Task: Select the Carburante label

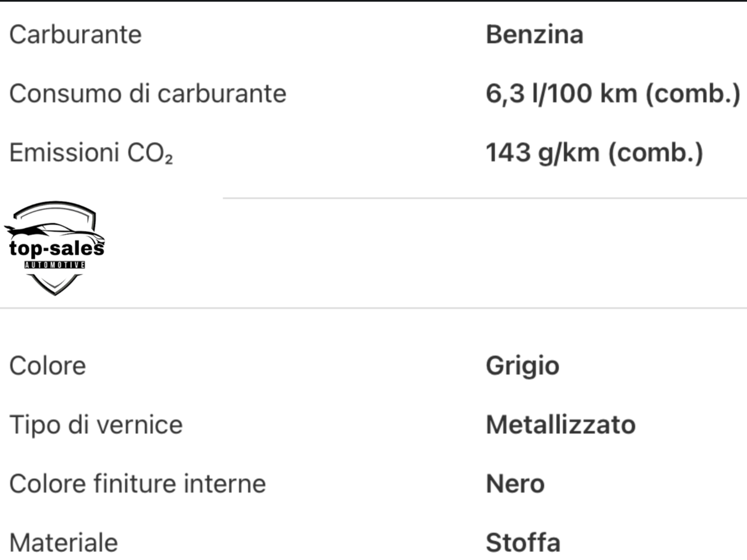Action: tap(76, 35)
